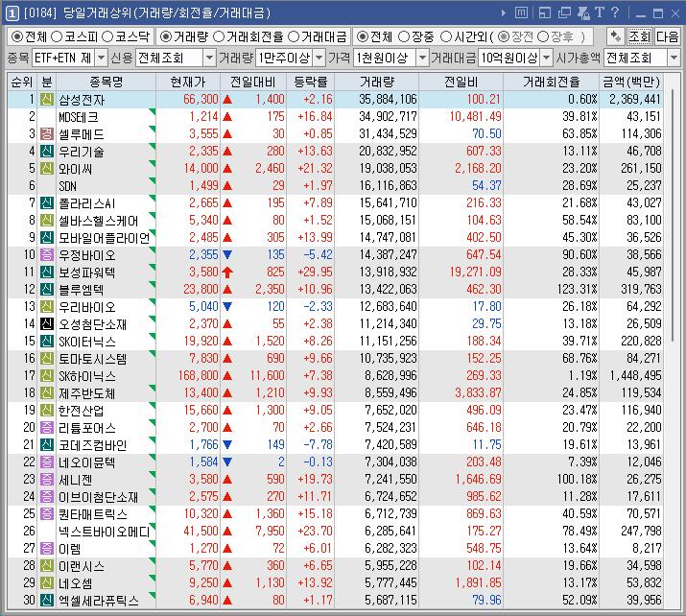Open the 종목 ETF+ETN dropdown
This screenshot has width=686, height=616.
(101, 58)
